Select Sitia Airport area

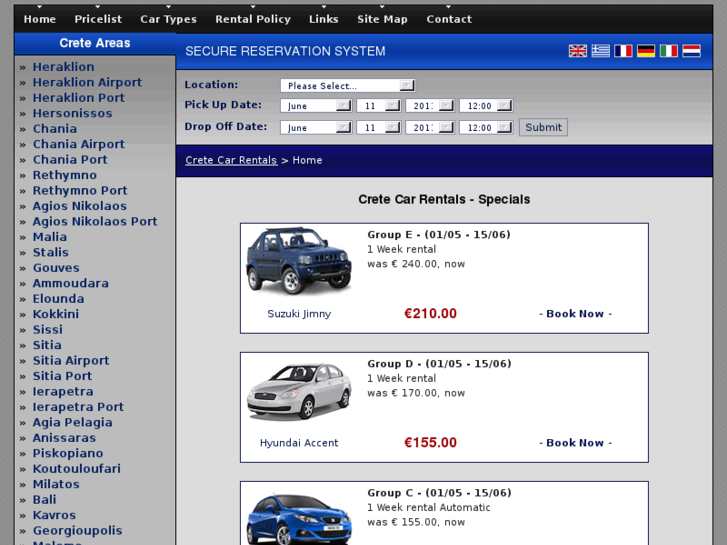[x=71, y=360]
